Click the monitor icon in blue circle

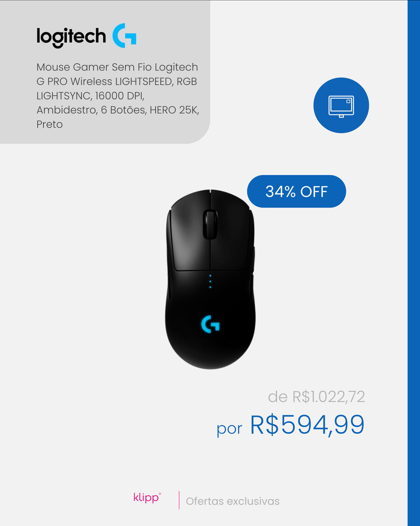(341, 106)
